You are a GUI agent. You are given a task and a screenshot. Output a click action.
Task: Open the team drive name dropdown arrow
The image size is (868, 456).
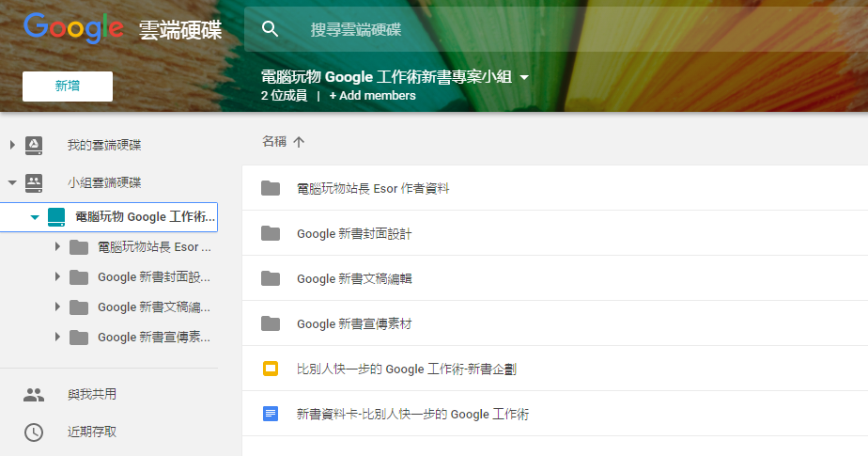pos(524,78)
